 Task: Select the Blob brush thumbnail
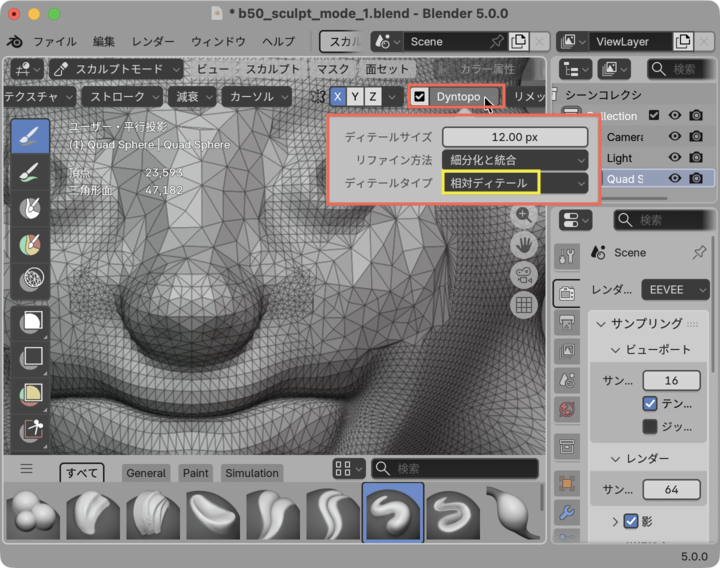[31, 513]
